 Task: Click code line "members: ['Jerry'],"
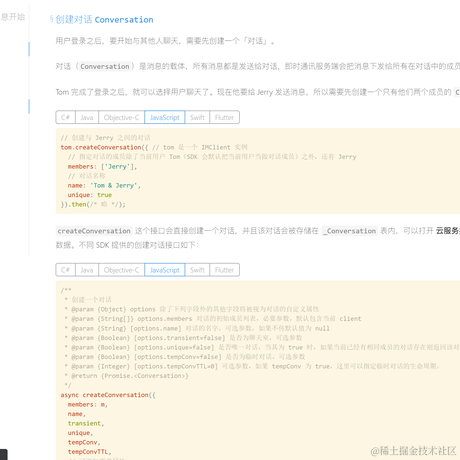tap(102, 166)
